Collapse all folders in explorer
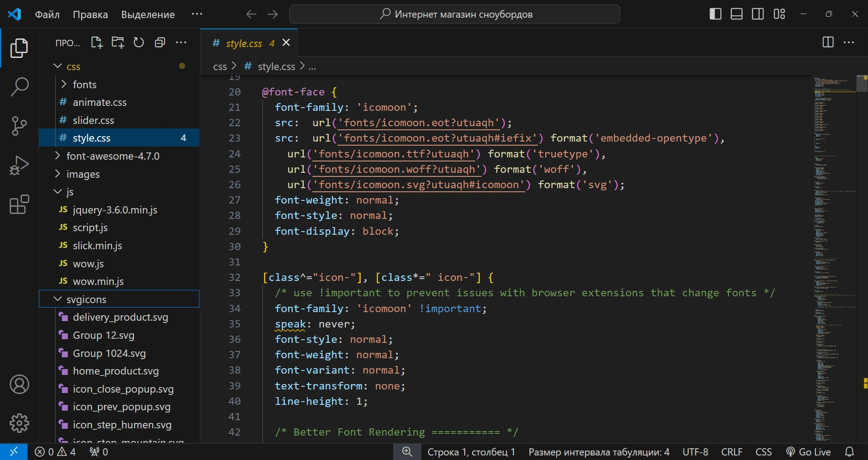The height and width of the screenshot is (460, 868). tap(160, 43)
